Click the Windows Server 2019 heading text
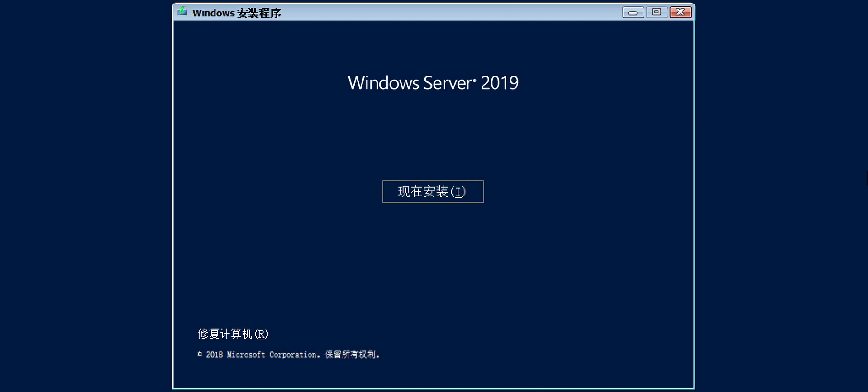Screen dimensions: 868x392 point(433,83)
